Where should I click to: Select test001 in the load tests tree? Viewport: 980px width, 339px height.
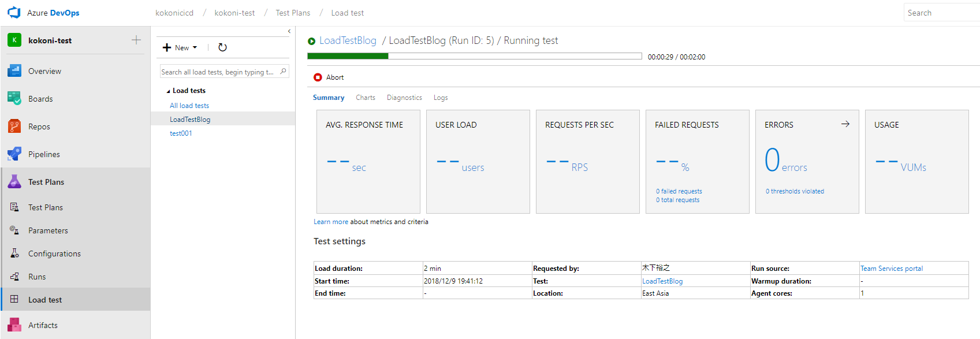181,133
